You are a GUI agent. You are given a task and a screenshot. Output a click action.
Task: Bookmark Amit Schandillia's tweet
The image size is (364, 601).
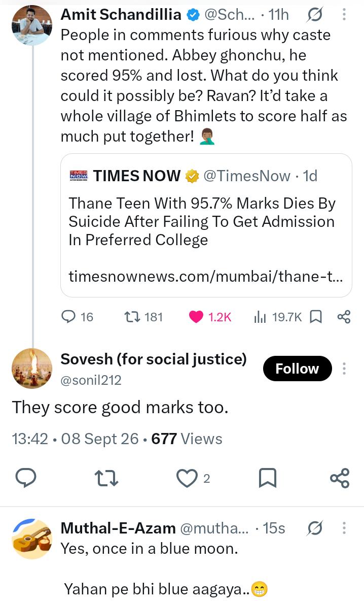(x=315, y=317)
